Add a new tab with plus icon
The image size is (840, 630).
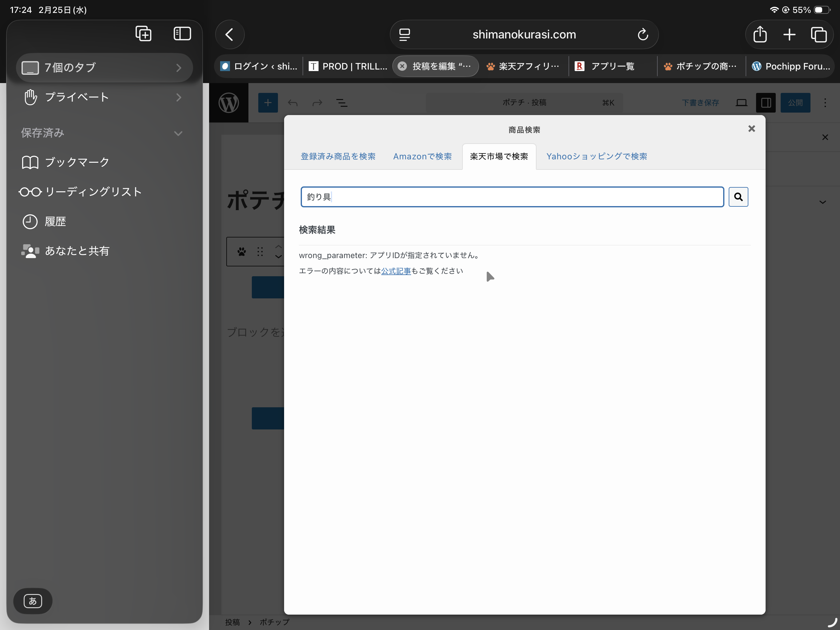(789, 34)
